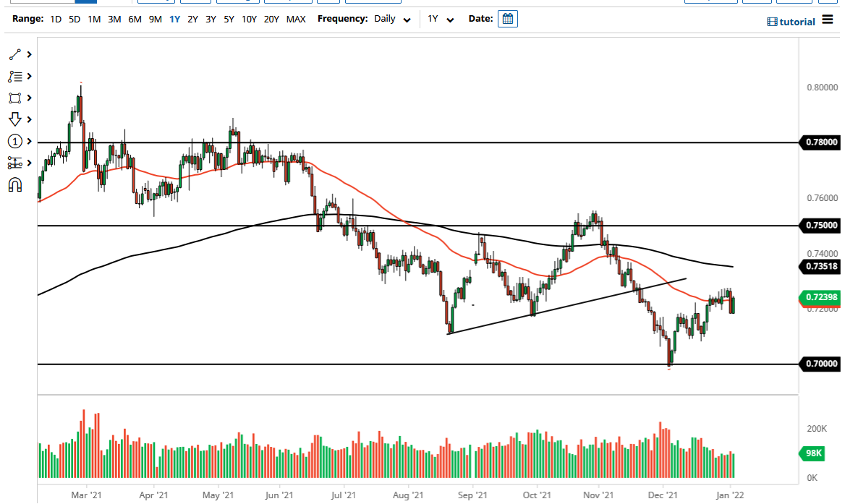Switch to the MAX range tab

tap(296, 19)
